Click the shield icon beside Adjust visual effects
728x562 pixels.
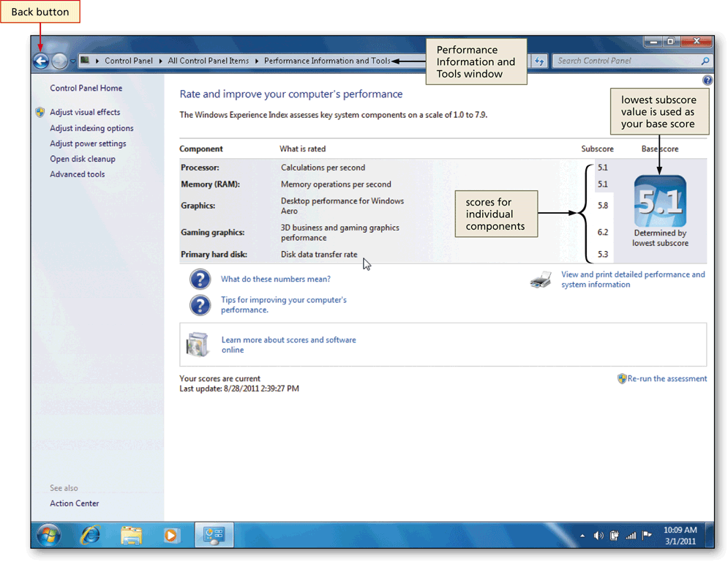pos(40,112)
